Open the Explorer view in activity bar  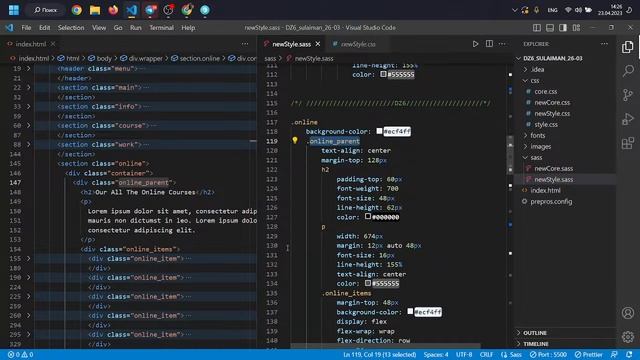coord(628,47)
